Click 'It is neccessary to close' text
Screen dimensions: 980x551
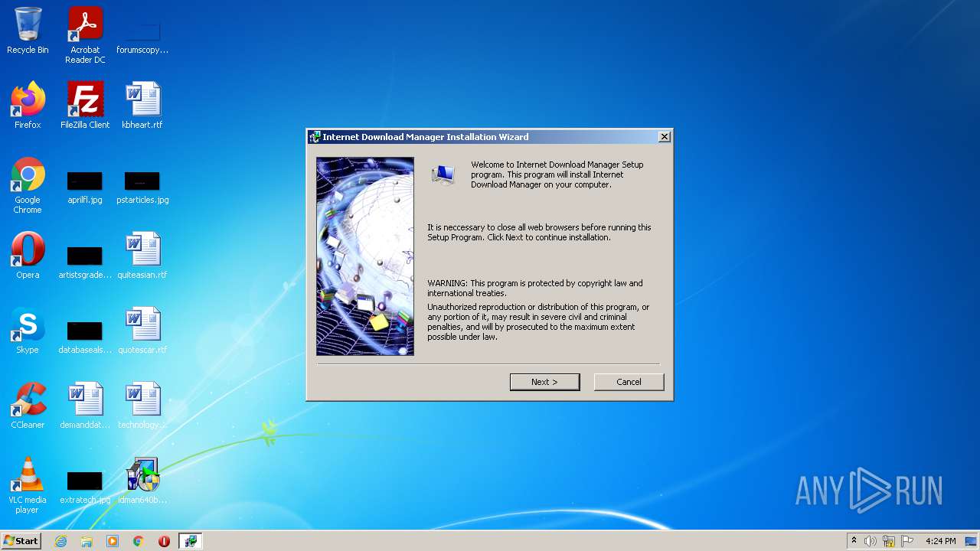coord(539,233)
